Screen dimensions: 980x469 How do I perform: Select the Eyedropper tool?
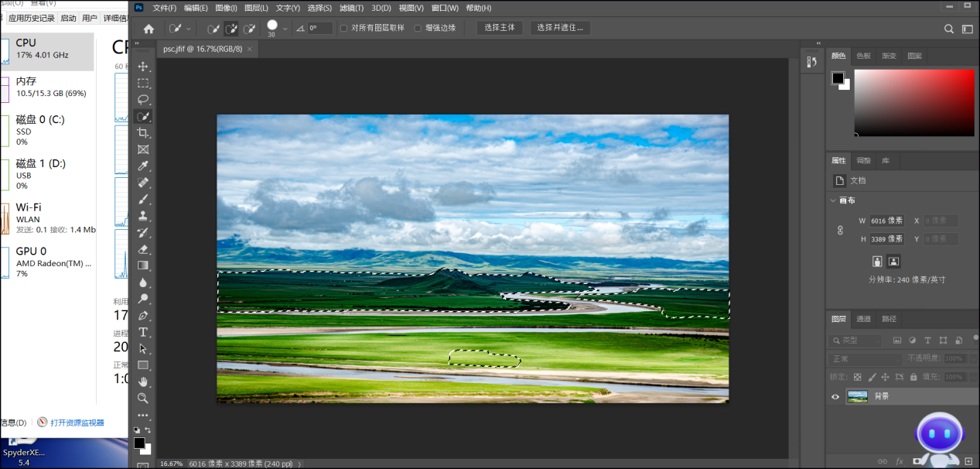[x=143, y=166]
